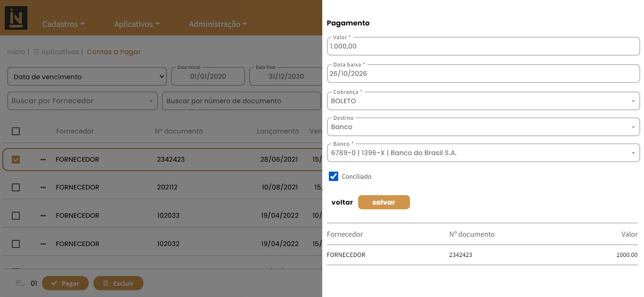
Task: Open row options for document 102033
Action: pos(43,216)
